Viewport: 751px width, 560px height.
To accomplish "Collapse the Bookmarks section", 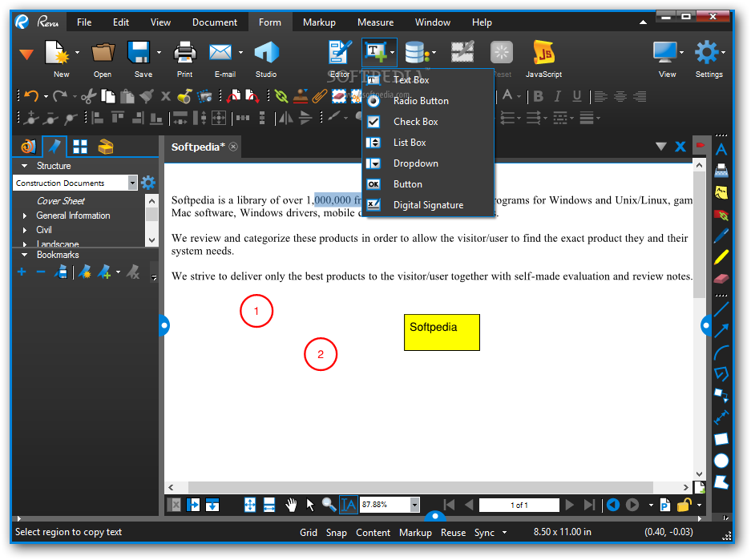I will (24, 255).
